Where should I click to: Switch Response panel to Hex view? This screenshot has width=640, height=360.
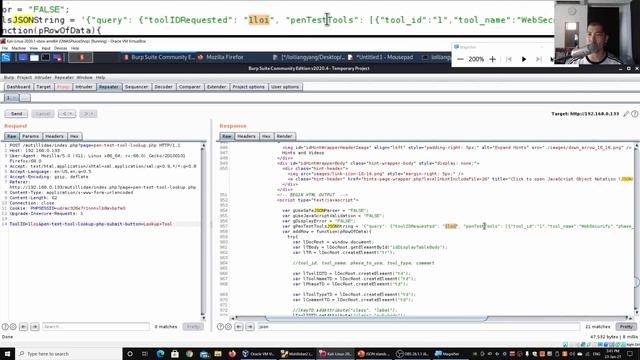(x=266, y=136)
